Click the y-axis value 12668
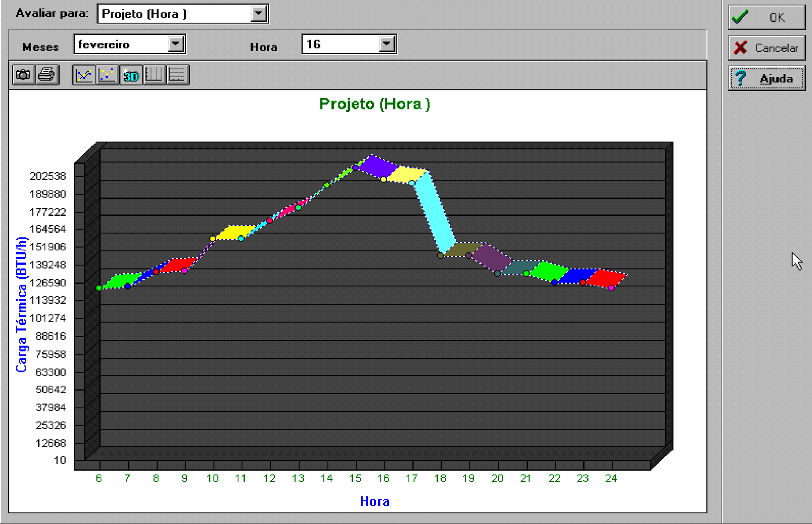812x524 pixels. click(51, 443)
